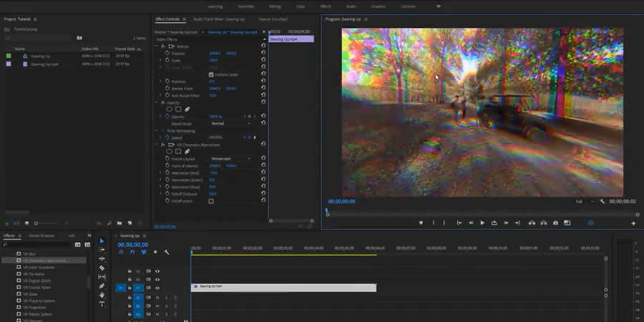644x322 pixels.
Task: Open the Color workspace tab
Action: (300, 6)
